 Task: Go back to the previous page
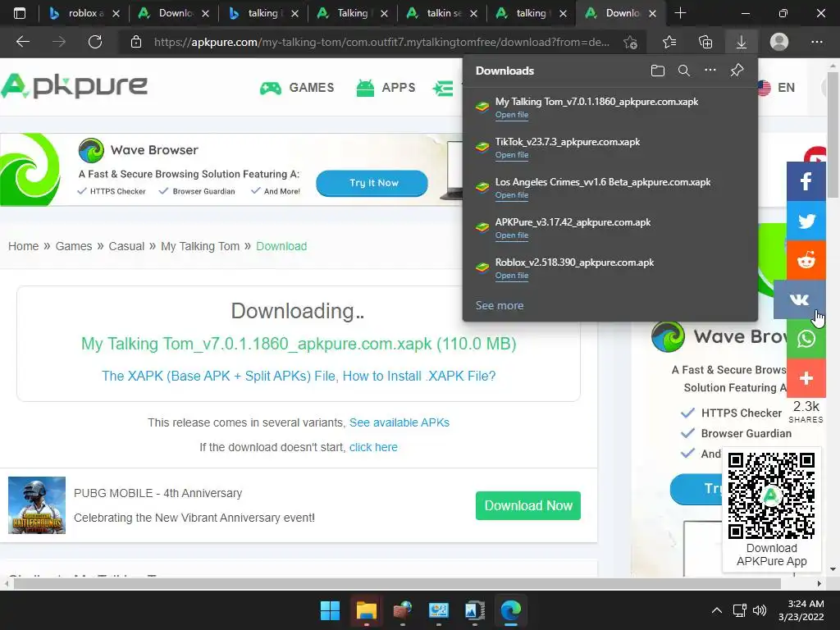[x=23, y=42]
